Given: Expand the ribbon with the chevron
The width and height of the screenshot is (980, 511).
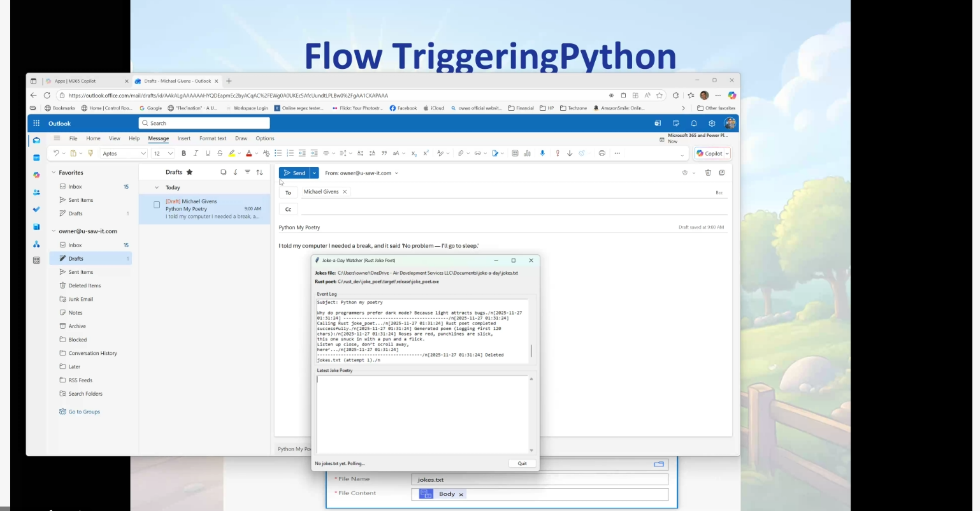Looking at the screenshot, I should (682, 155).
